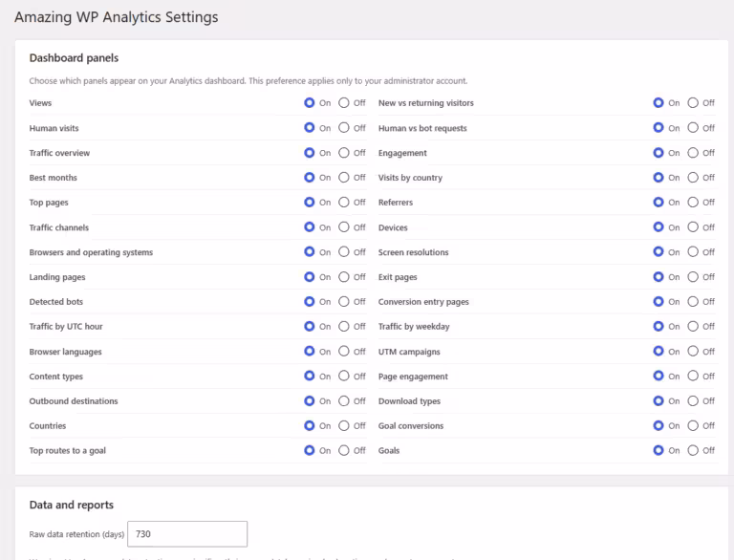Pick On for Browser languages
Image resolution: width=734 pixels, height=560 pixels.
pyautogui.click(x=310, y=351)
